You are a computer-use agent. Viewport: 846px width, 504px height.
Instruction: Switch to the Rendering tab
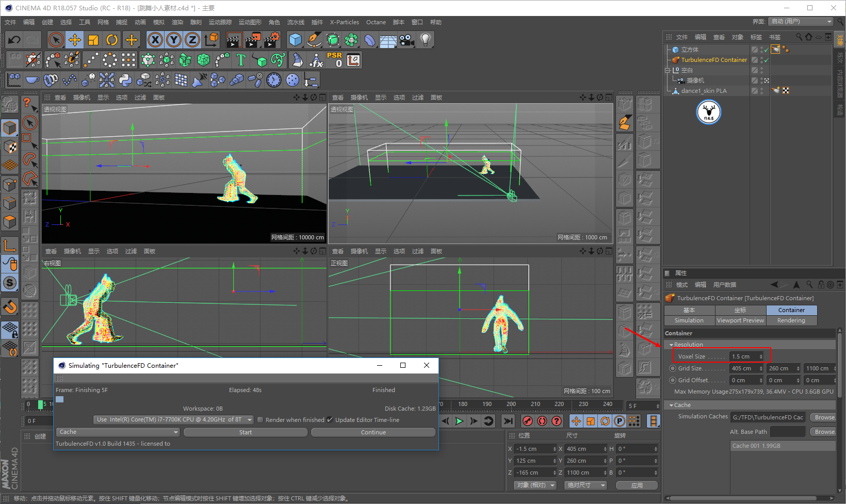coord(791,320)
